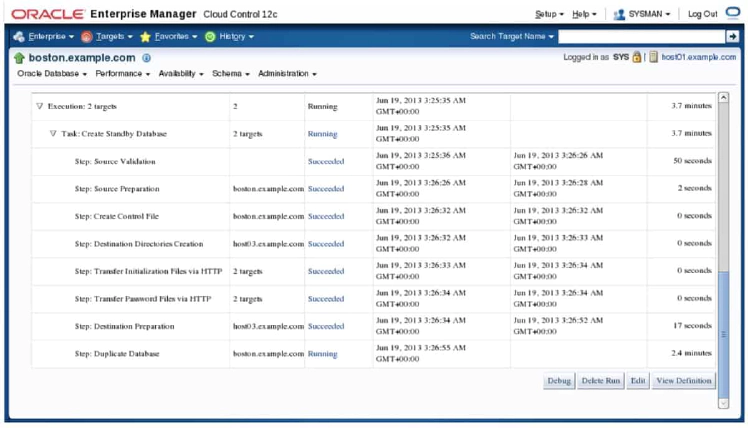Click Succeeded status for Transfer Password Files step
The height and width of the screenshot is (428, 750).
coord(326,299)
